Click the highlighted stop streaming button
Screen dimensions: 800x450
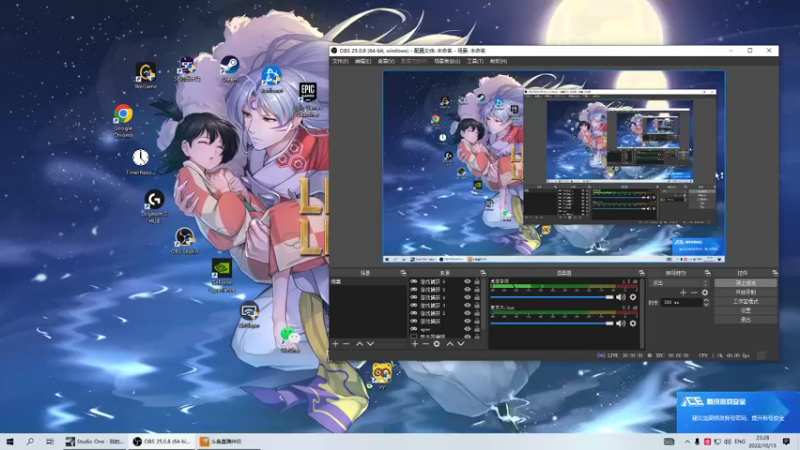tap(745, 283)
